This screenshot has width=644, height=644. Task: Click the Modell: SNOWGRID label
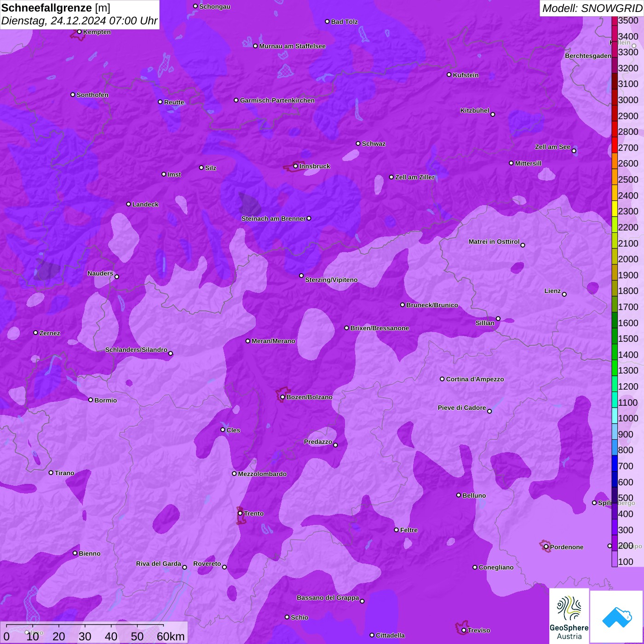pyautogui.click(x=592, y=8)
